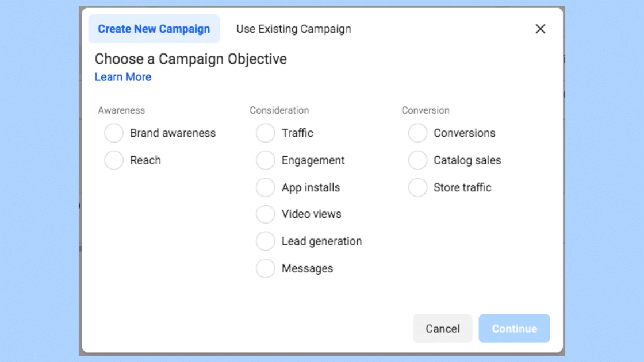Select the Messages objective
644x362 pixels.
point(265,268)
